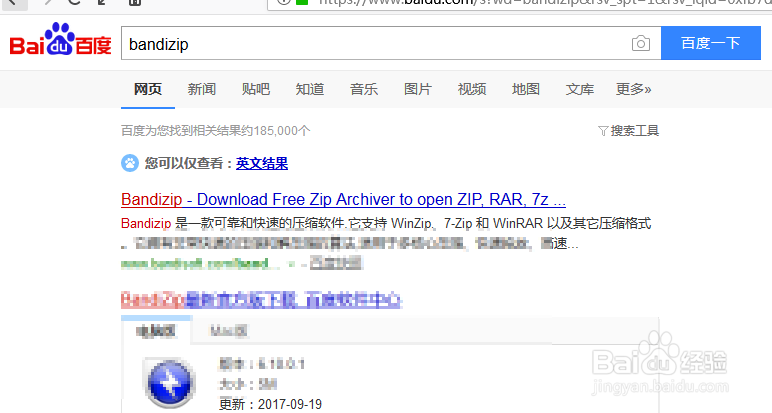
Task: Select the first tab in the software card
Action: tap(156, 331)
